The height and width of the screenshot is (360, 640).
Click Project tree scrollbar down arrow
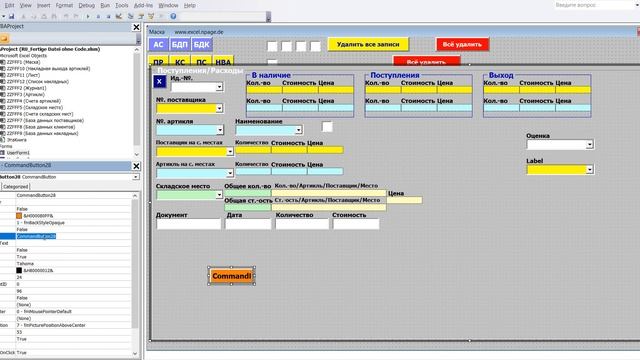click(x=136, y=154)
